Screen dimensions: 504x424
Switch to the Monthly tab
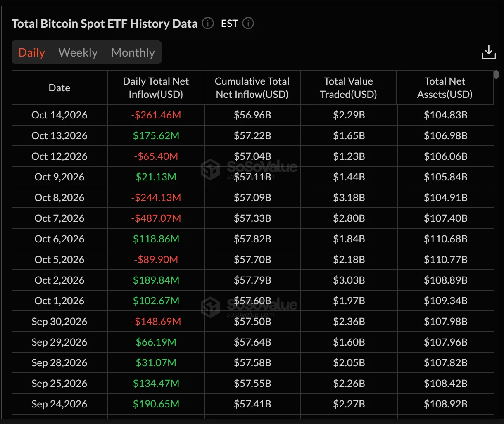coord(133,52)
